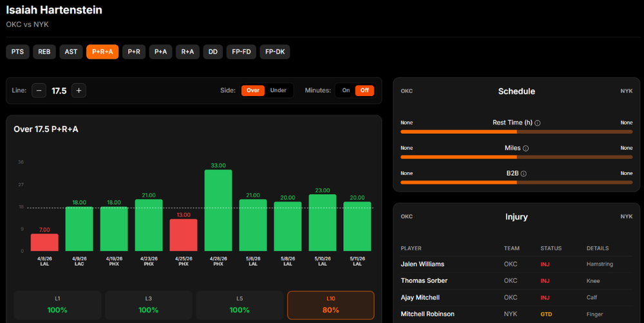644x323 pixels.
Task: Click the 5/6/26 LAL 21.00 bar
Action: tap(253, 225)
